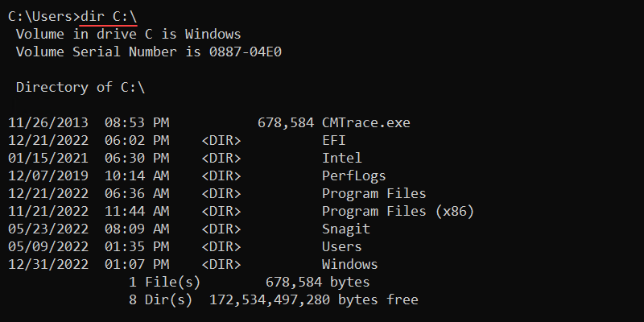Viewport: 644px width, 322px height.
Task: Click the EFI directory name
Action: (x=333, y=141)
